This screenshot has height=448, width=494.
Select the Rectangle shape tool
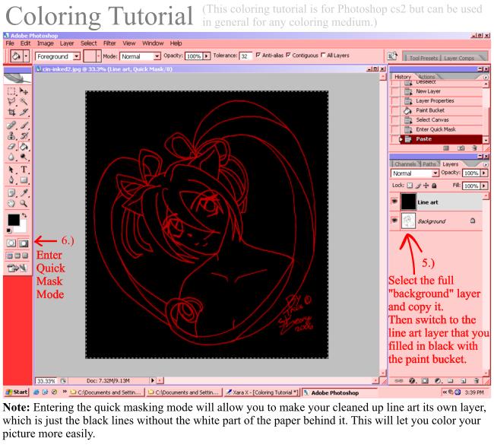click(x=24, y=180)
